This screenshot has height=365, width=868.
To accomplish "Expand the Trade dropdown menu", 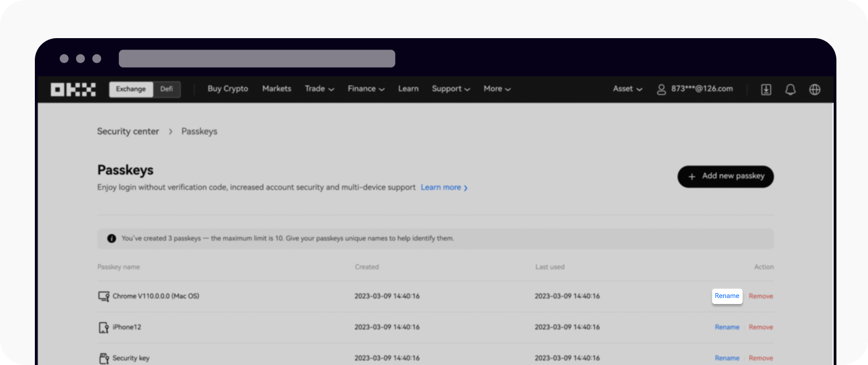I will (x=319, y=89).
